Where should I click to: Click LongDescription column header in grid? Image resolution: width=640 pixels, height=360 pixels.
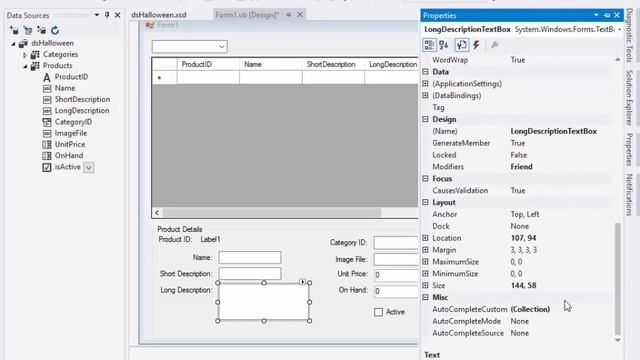392,64
